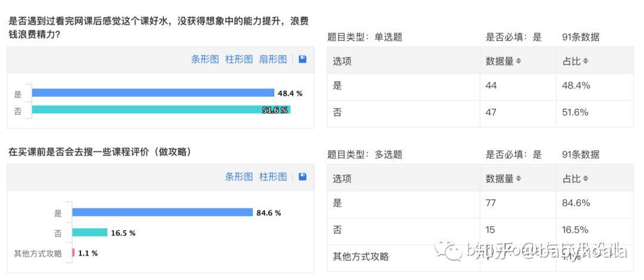Screen dimensions: 644x280
Task: Click the 选项 header in the first table
Action: 342,61
